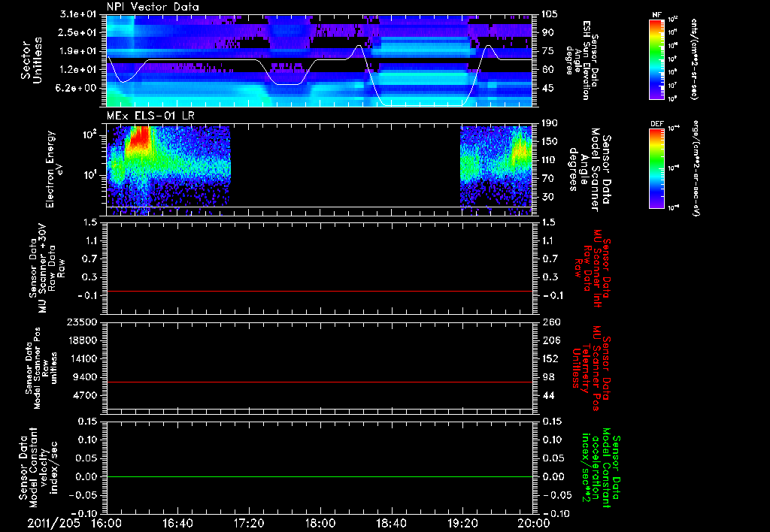Screen dimensions: 770x532
Task: Click the 1.9e+01 sector tick label
Action: (78, 51)
